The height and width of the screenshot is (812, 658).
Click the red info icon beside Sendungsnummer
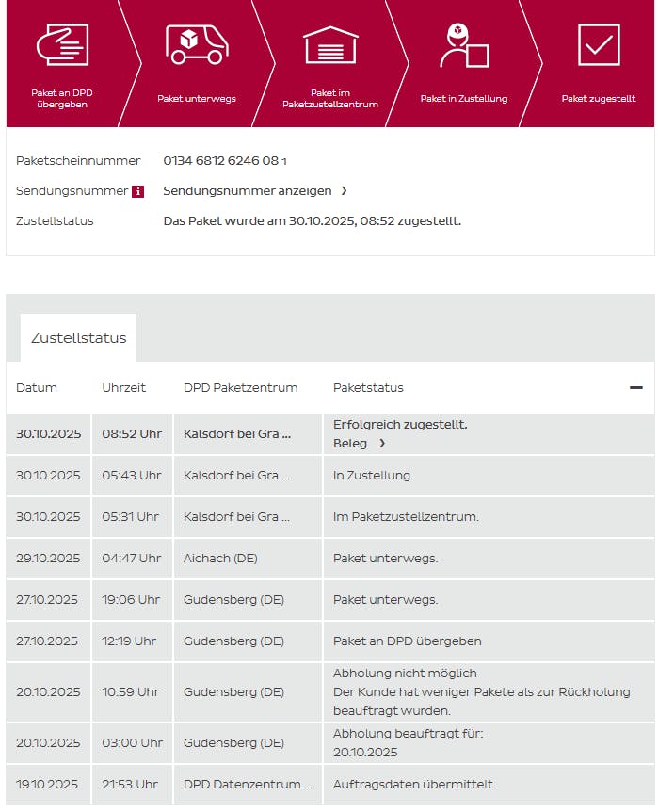(x=138, y=191)
